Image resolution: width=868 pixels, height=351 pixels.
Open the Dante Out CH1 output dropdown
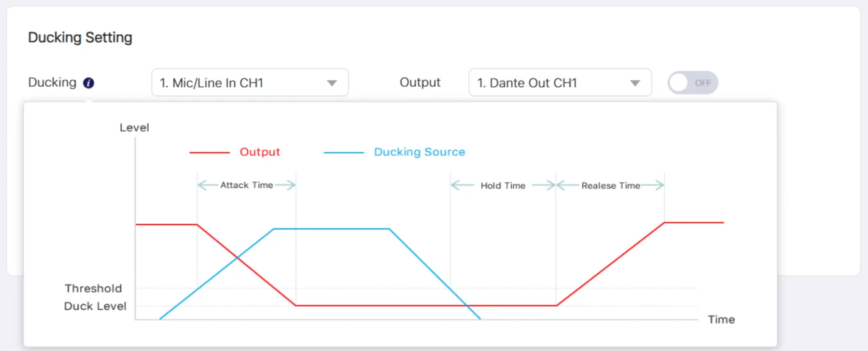click(559, 83)
